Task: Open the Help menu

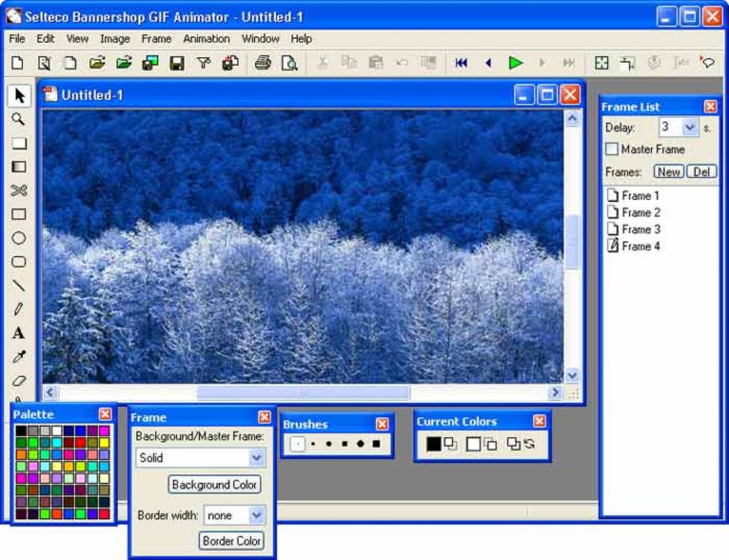Action: coord(302,39)
